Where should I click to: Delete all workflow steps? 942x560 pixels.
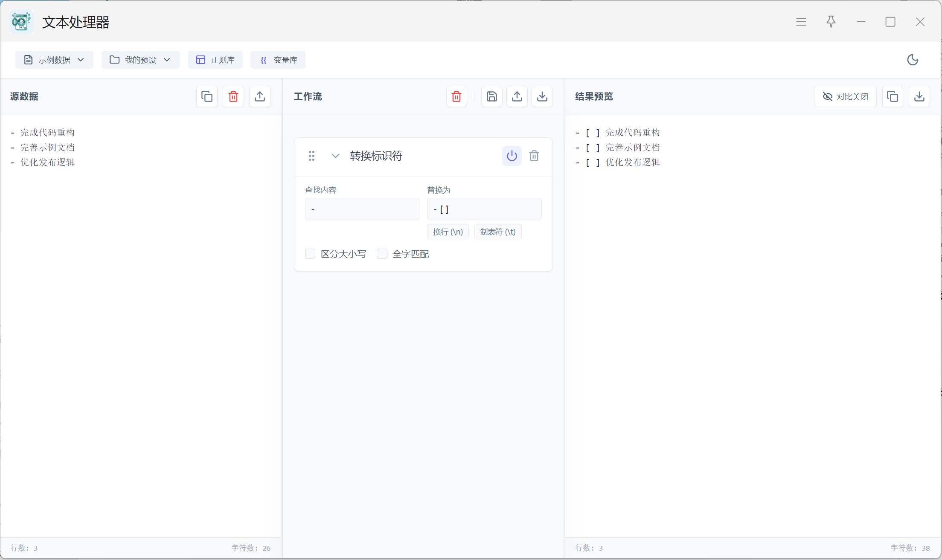point(456,97)
